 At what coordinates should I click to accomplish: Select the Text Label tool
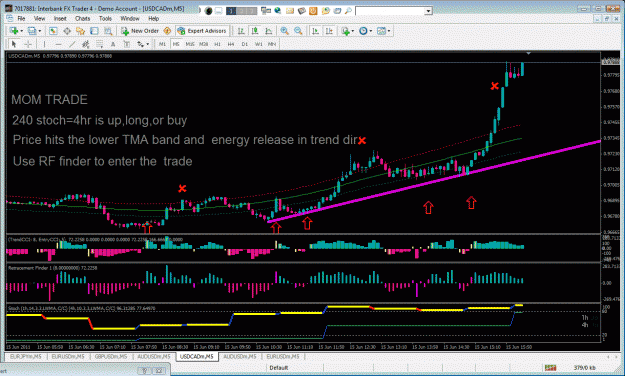(126, 44)
